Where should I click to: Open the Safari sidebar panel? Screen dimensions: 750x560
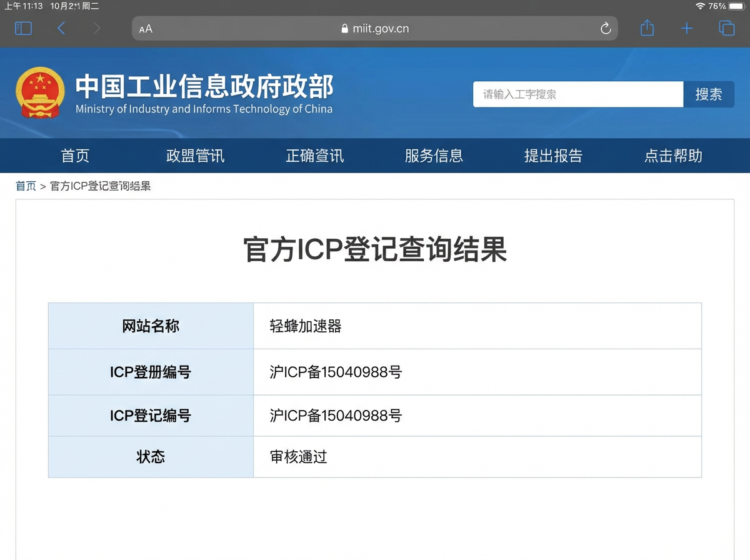23,28
